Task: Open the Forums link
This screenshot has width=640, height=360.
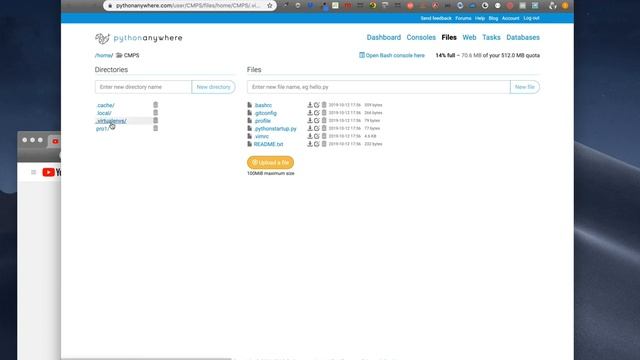Action: [x=463, y=18]
